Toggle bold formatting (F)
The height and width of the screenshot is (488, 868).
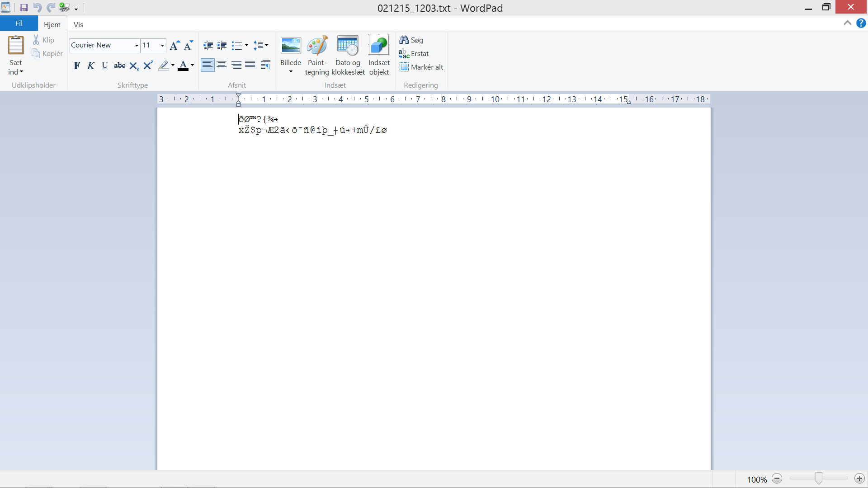[x=77, y=66]
